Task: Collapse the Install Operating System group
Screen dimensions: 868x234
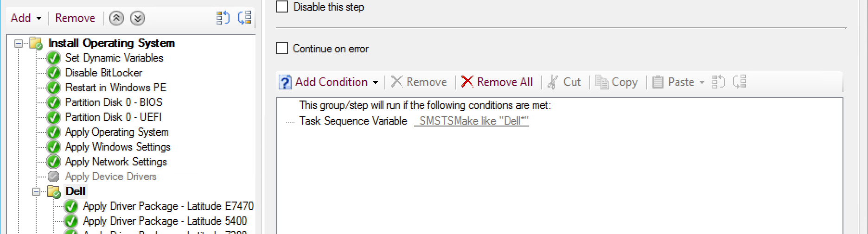Action: pyautogui.click(x=19, y=44)
